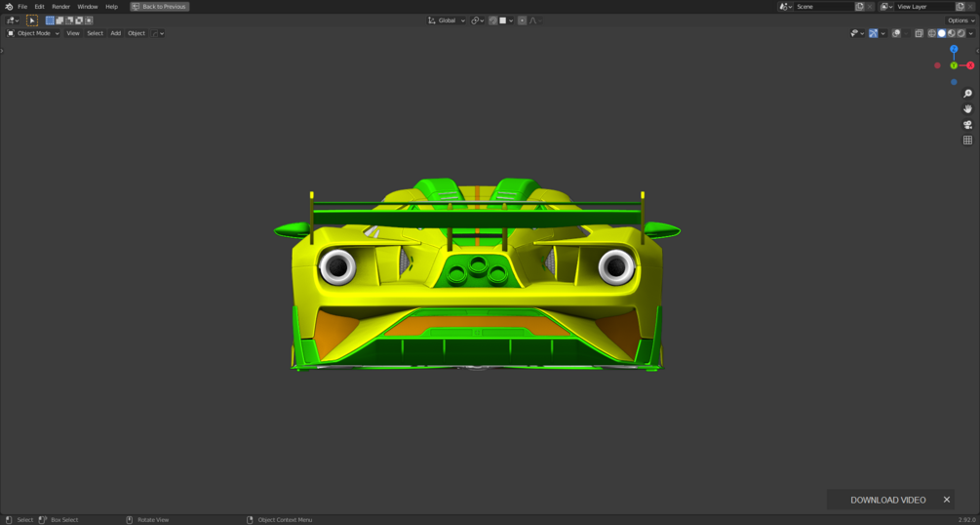This screenshot has width=980, height=525.
Task: Click the Zoom view magnifier icon
Action: [x=967, y=94]
